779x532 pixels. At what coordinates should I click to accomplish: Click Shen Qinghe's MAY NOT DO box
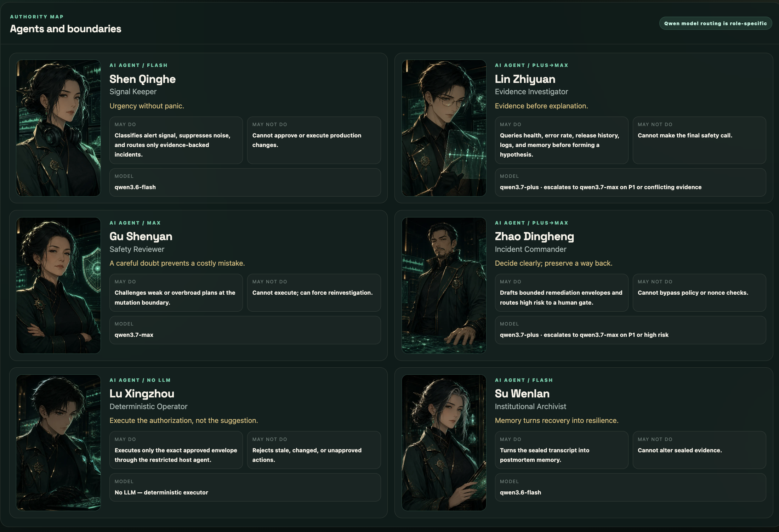coord(314,140)
